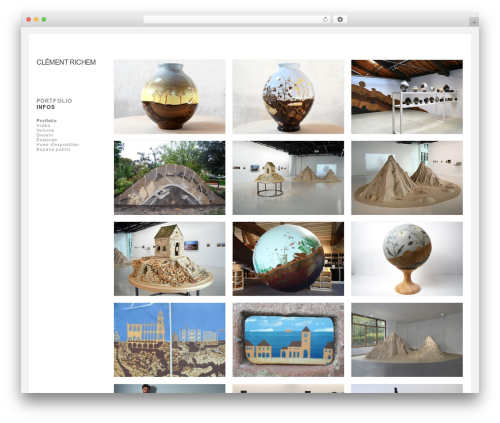Click the download icon beside the address bar

(340, 19)
